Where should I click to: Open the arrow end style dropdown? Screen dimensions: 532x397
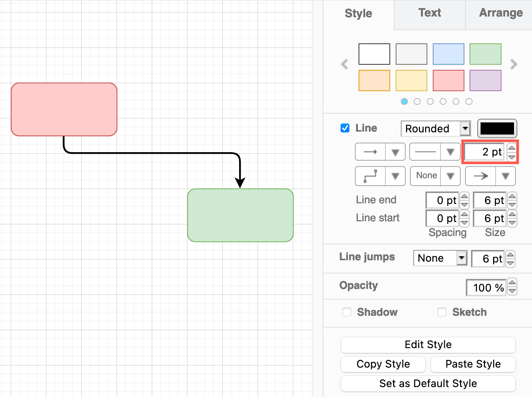(x=506, y=176)
